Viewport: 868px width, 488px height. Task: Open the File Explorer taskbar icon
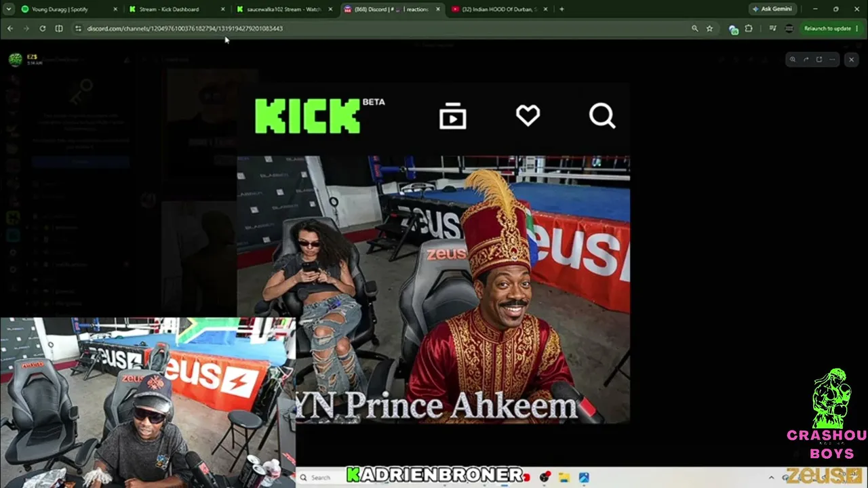tap(564, 477)
